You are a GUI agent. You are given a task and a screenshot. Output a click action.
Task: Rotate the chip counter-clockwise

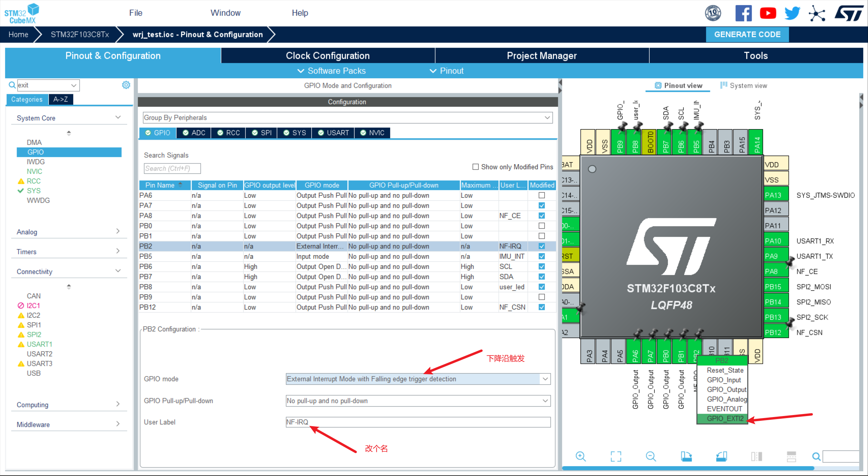click(722, 456)
